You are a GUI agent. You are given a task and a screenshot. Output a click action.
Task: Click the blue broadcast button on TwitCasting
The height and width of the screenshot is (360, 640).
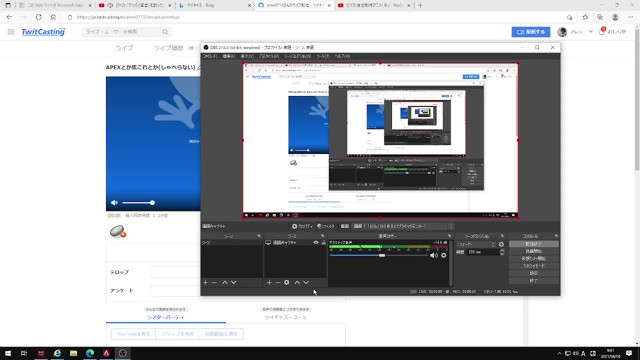pyautogui.click(x=531, y=32)
